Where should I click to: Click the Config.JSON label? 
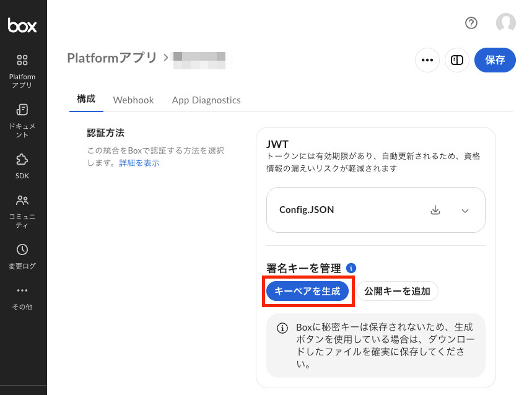coord(307,210)
